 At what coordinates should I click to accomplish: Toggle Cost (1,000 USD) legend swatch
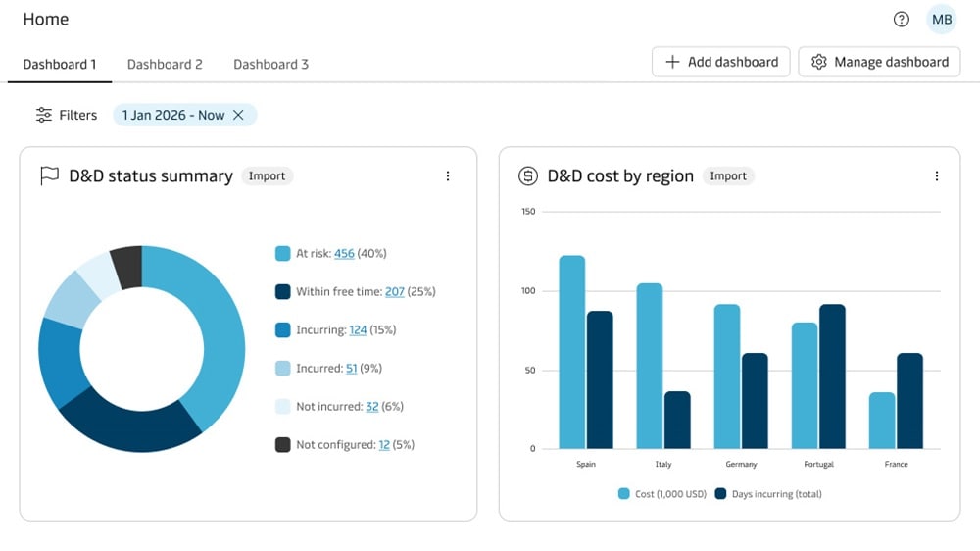pyautogui.click(x=624, y=494)
